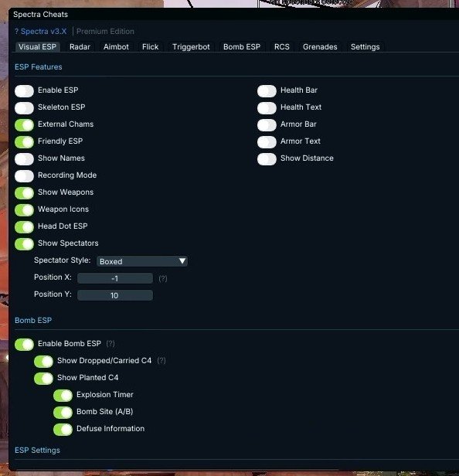
Task: Open the help hint beside Enable Bomb ESP
Action: [110, 343]
